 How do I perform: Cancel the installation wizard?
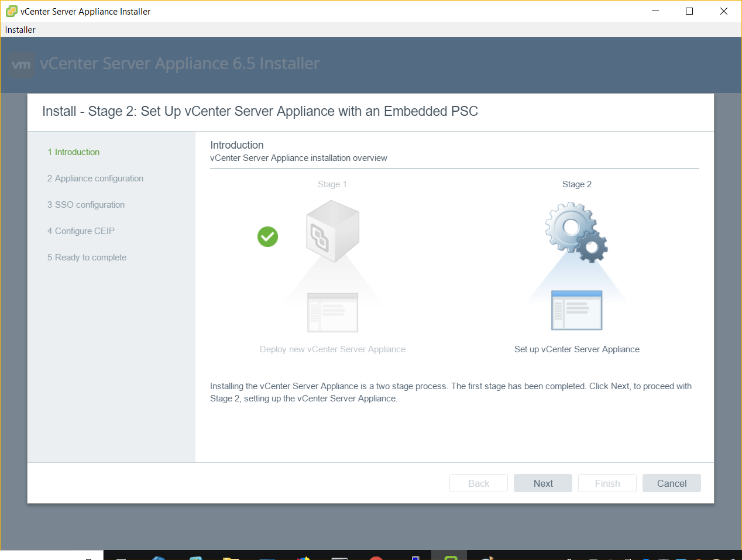pyautogui.click(x=672, y=483)
